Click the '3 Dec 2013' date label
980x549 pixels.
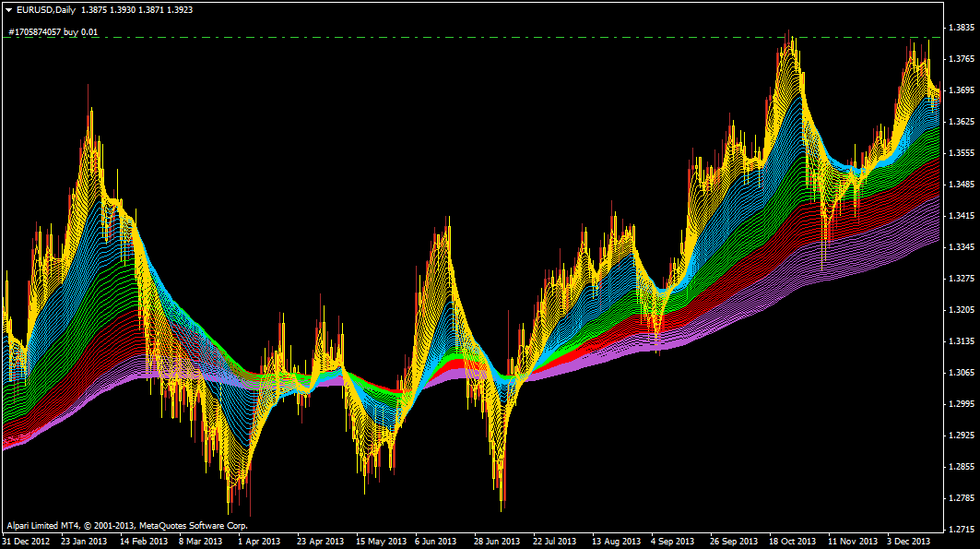[x=908, y=542]
